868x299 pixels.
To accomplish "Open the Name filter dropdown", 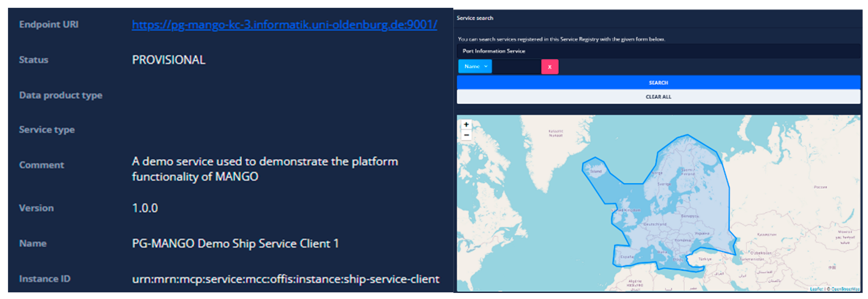I will coord(475,67).
